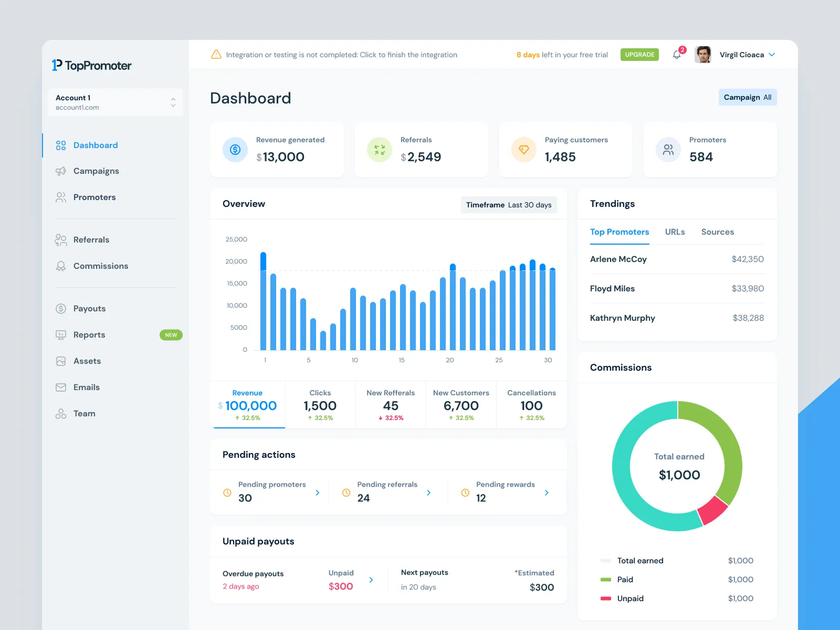This screenshot has height=630, width=840.
Task: Click the red Unpaid donut chart segment
Action: tap(713, 510)
